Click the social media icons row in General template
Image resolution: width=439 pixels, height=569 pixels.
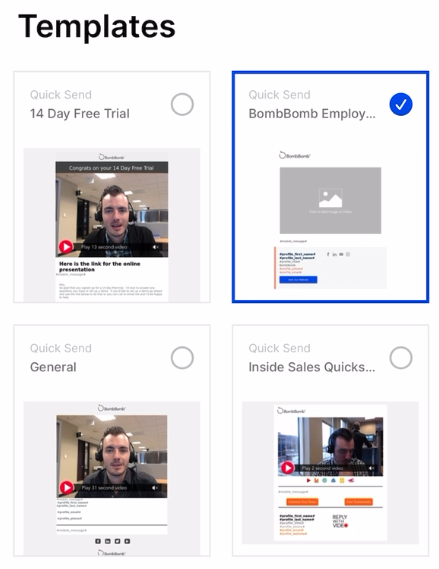(x=112, y=541)
